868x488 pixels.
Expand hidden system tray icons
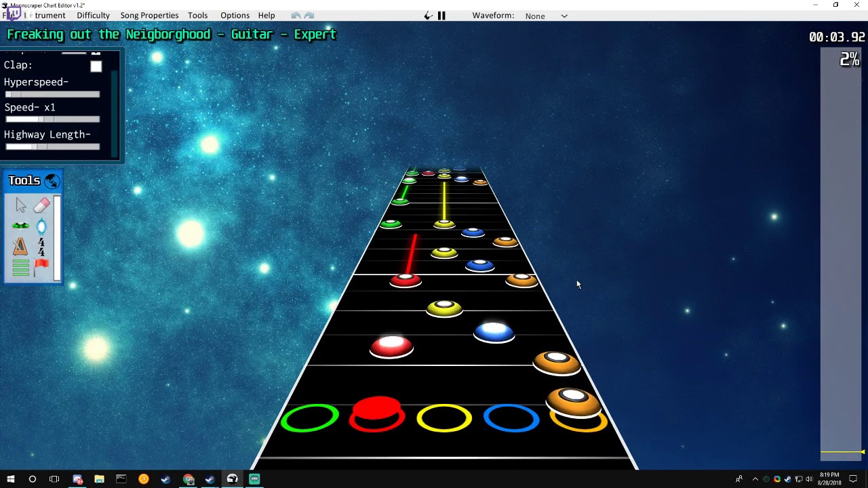755,479
